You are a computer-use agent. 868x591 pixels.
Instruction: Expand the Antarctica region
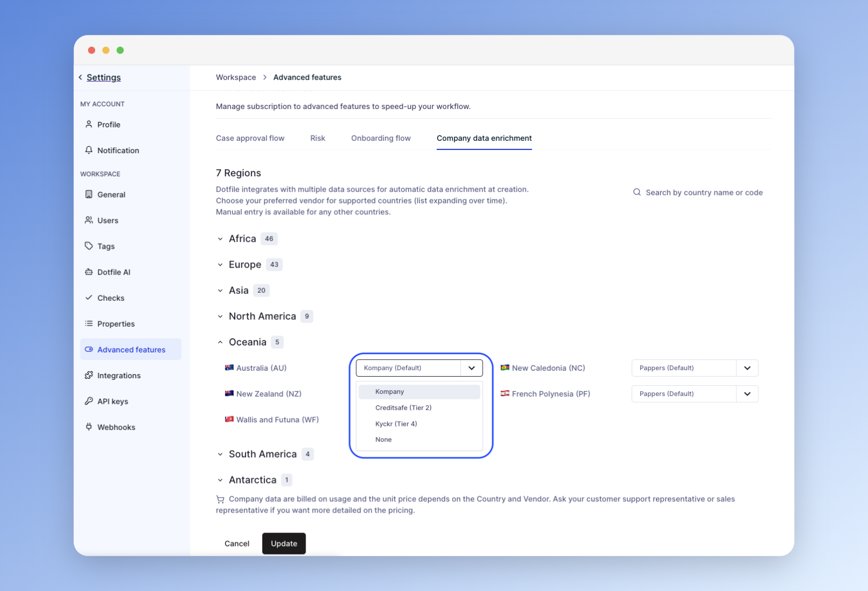pos(220,480)
